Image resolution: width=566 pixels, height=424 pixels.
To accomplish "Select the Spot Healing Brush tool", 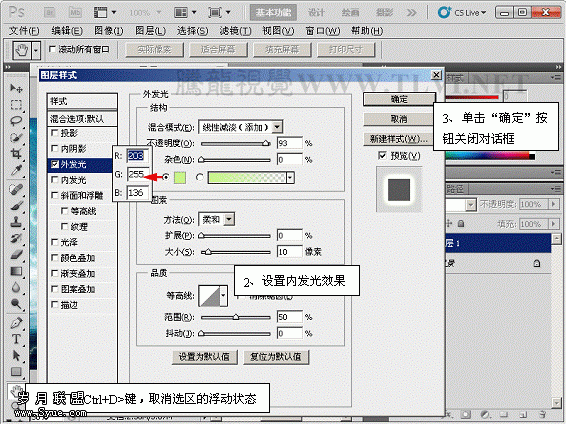I will tap(16, 189).
